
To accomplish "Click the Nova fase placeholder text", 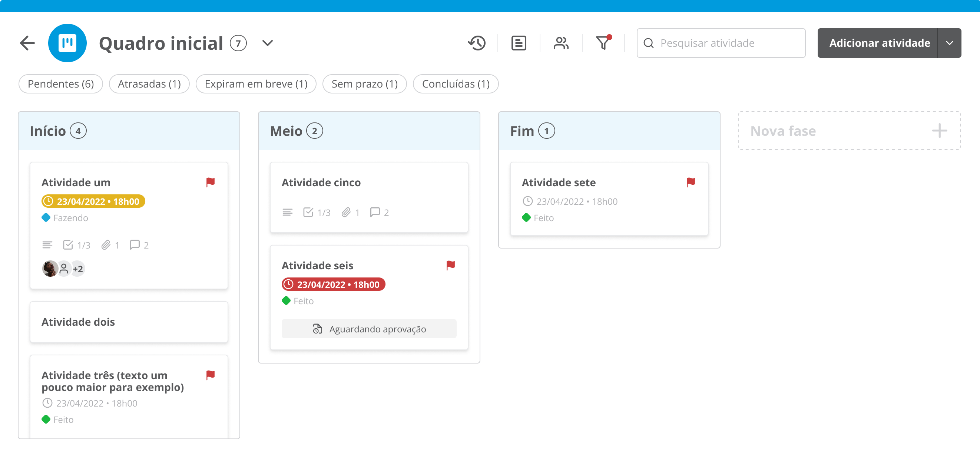I will click(783, 131).
